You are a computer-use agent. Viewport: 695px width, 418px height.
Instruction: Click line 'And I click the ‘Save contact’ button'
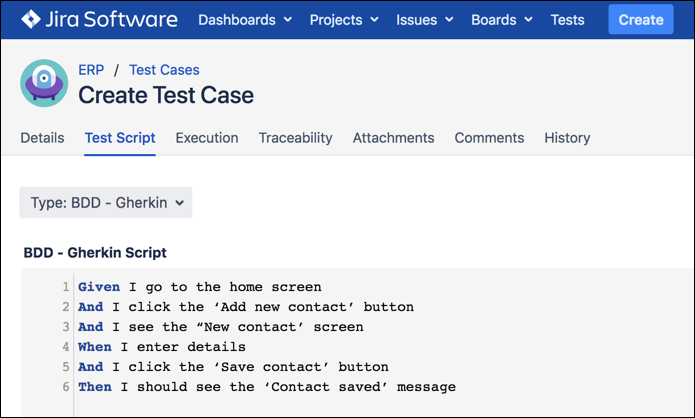(234, 367)
